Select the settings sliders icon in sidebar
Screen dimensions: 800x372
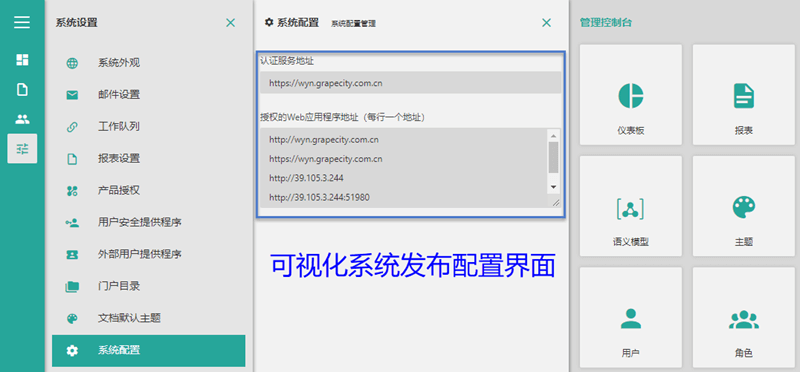[x=22, y=148]
